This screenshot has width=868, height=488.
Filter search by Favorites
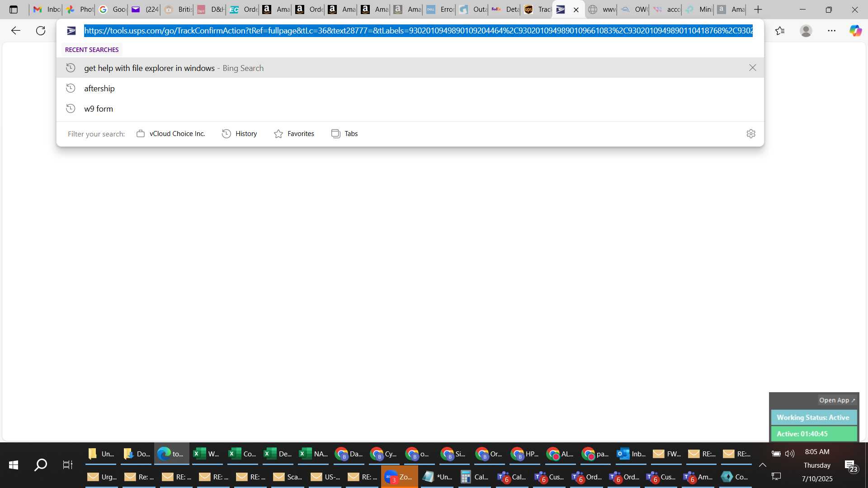pyautogui.click(x=294, y=134)
